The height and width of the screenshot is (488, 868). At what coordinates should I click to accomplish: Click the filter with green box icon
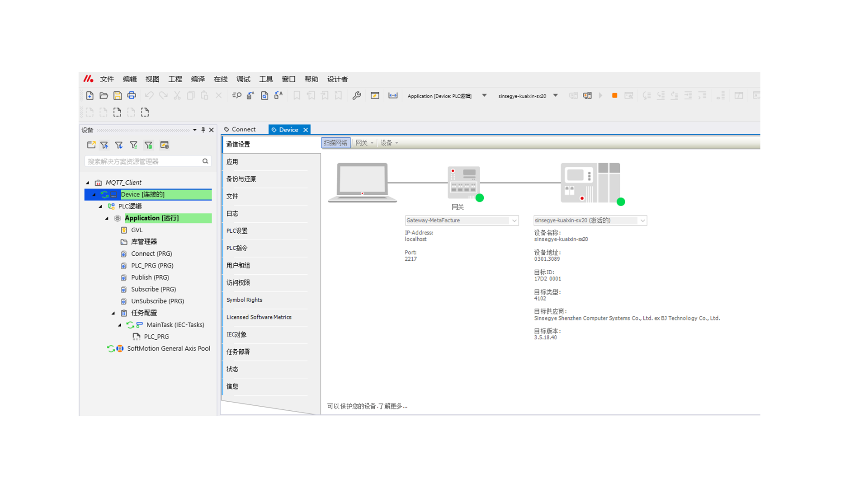[x=149, y=145]
